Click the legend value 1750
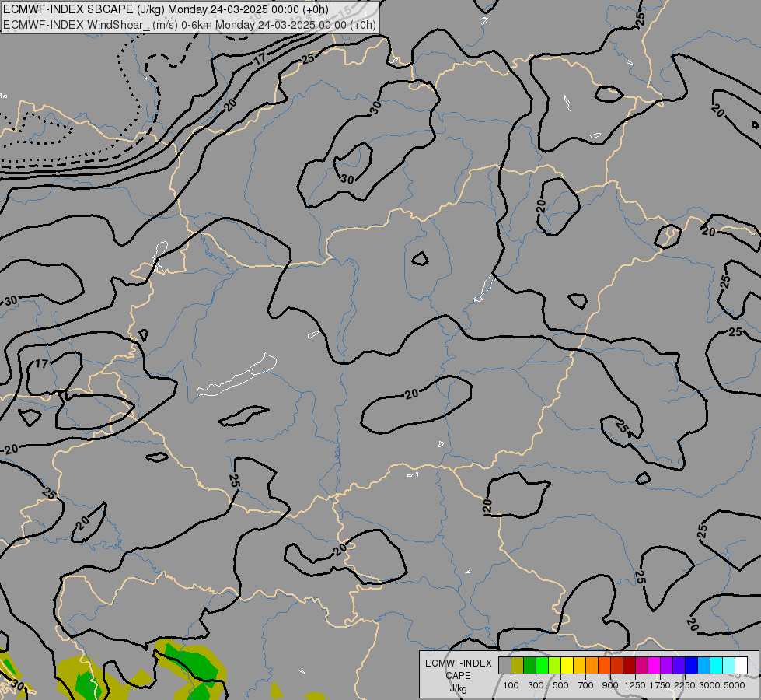 pos(660,685)
